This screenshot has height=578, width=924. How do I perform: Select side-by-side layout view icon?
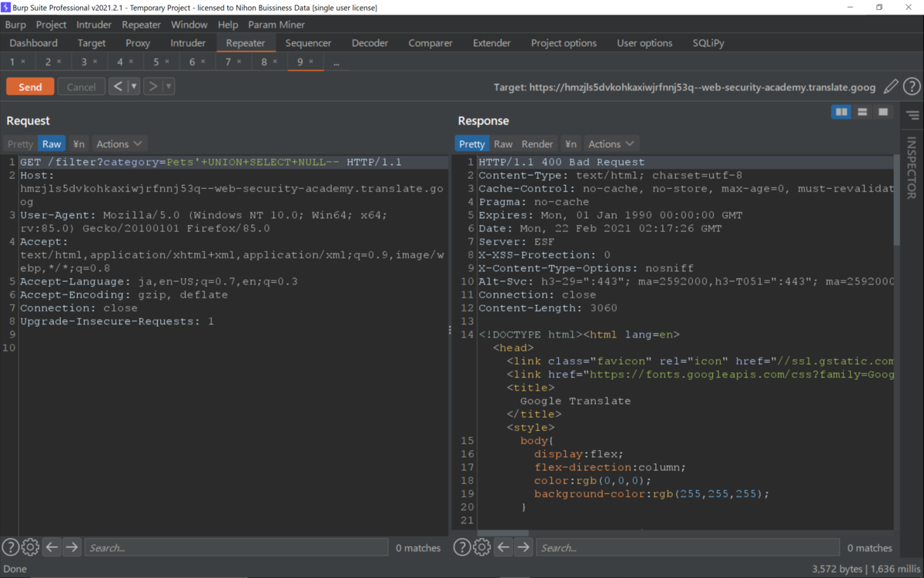[x=842, y=113]
